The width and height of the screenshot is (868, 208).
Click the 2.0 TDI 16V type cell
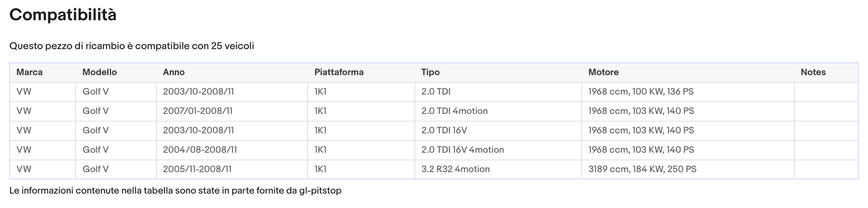498,130
